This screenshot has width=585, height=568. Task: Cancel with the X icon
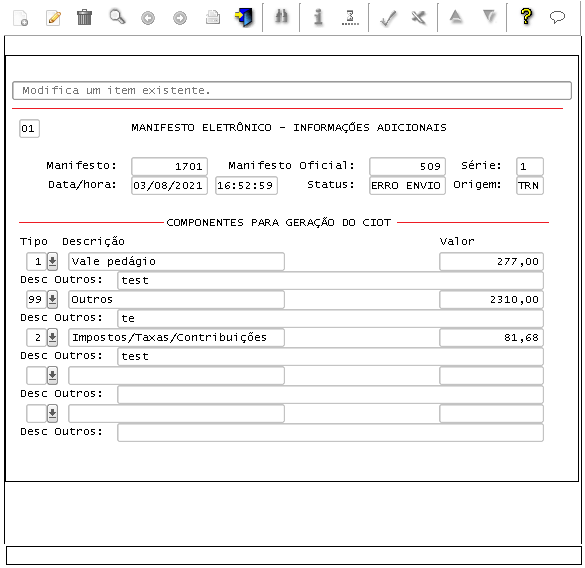tap(419, 18)
